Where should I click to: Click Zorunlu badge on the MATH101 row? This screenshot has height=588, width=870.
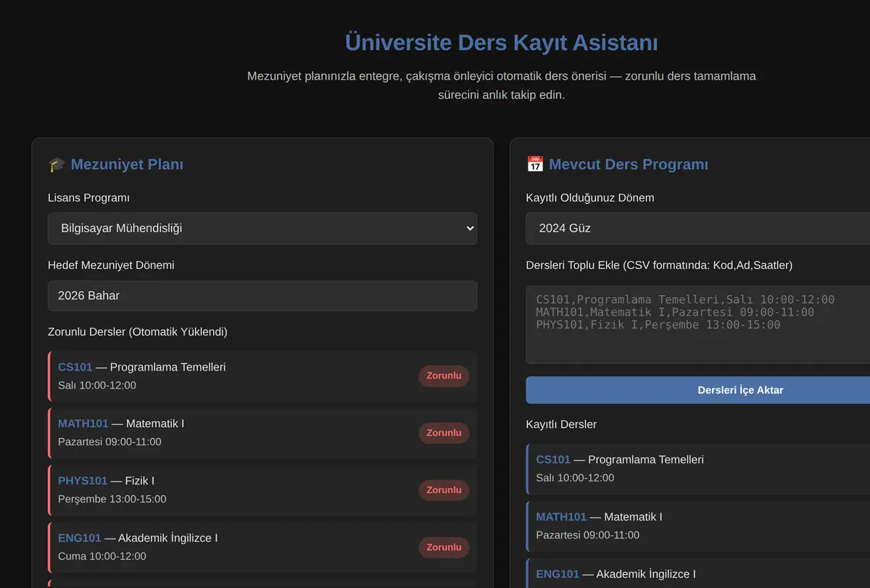click(444, 433)
